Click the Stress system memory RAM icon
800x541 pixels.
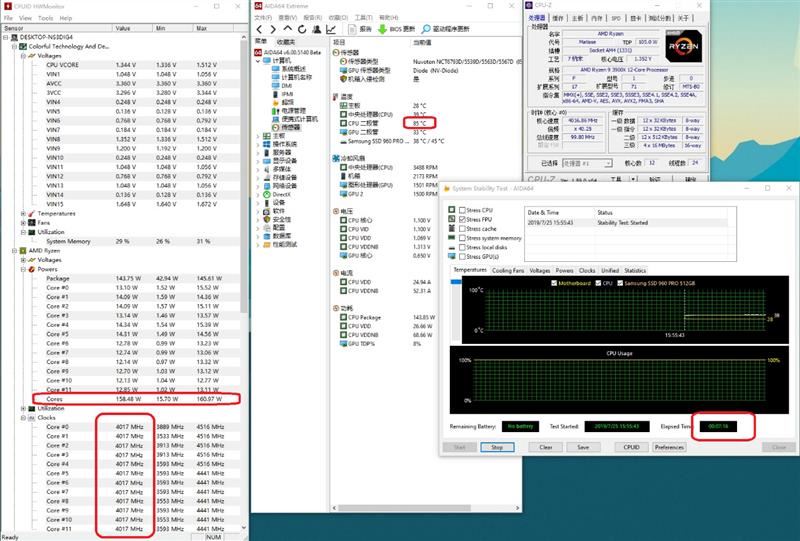tap(452, 238)
